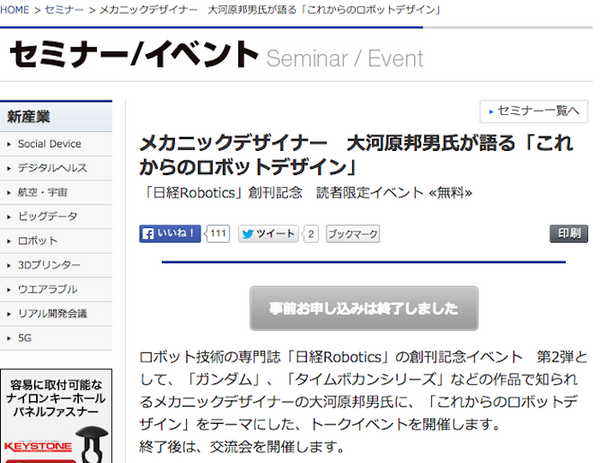This screenshot has height=463, width=600.
Task: Click the Twitter ツイート button
Action: point(268,234)
